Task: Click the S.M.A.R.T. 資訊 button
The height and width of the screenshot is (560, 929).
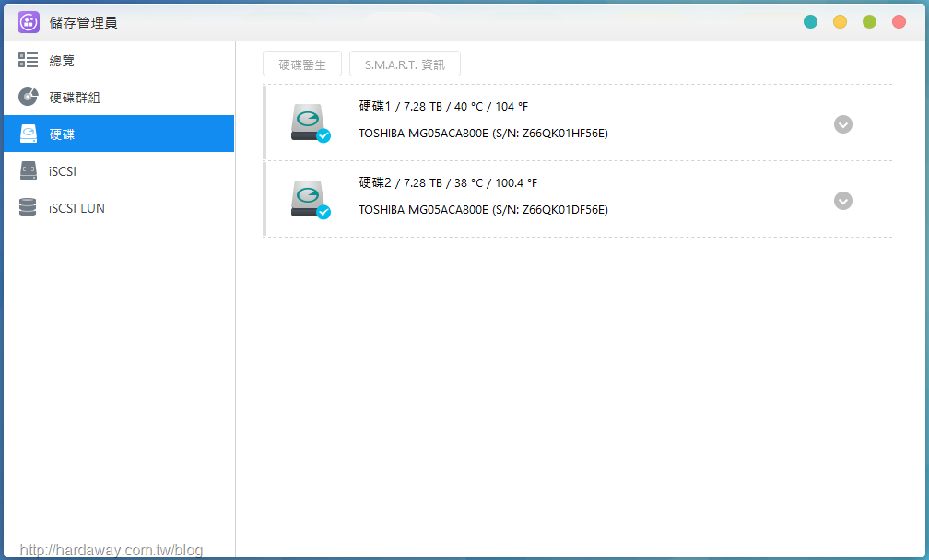Action: 405,64
